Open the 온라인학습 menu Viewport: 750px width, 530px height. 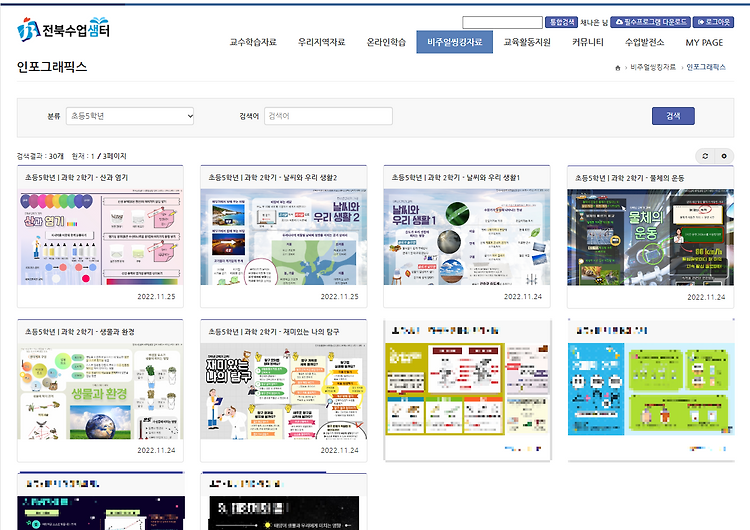[386, 42]
